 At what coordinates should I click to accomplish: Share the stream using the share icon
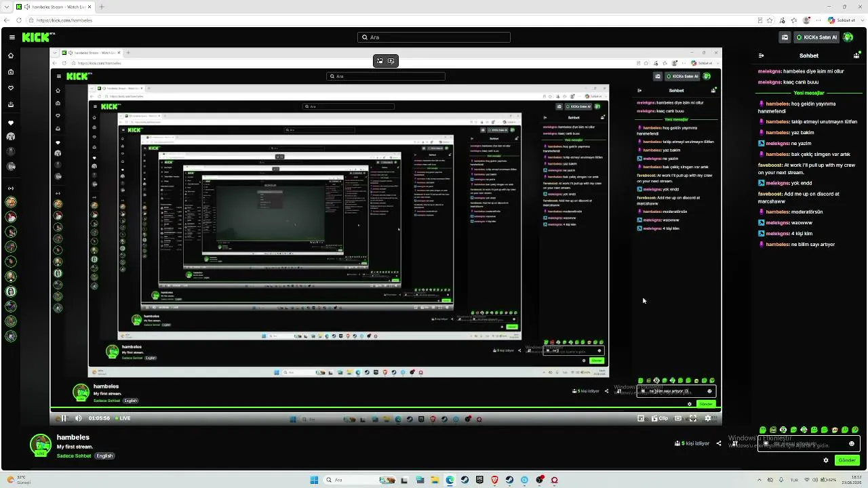coord(719,443)
